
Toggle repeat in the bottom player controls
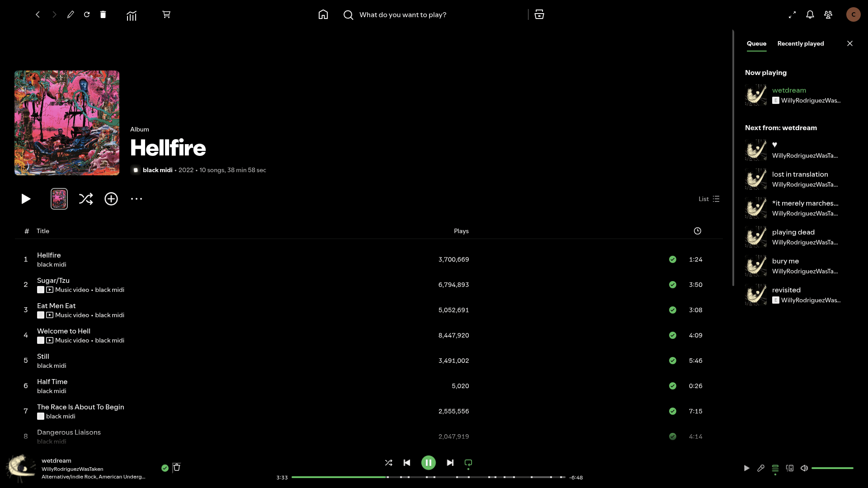[x=468, y=463]
